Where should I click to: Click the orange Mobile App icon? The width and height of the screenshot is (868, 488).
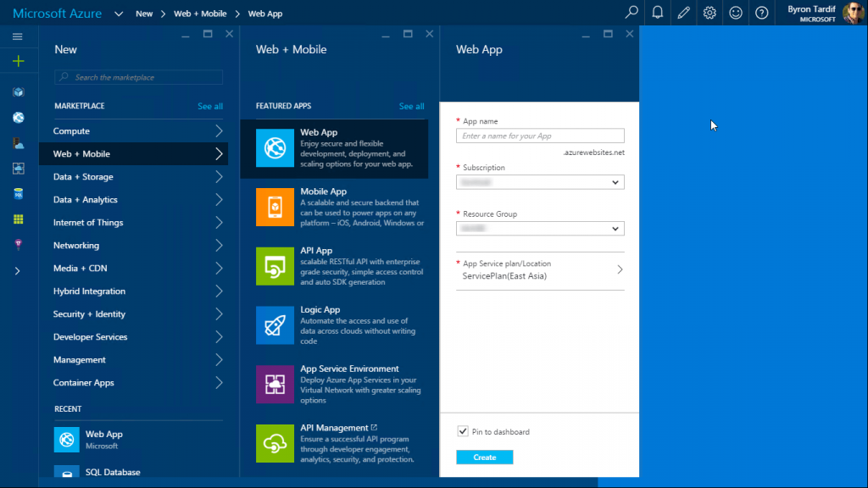(275, 207)
